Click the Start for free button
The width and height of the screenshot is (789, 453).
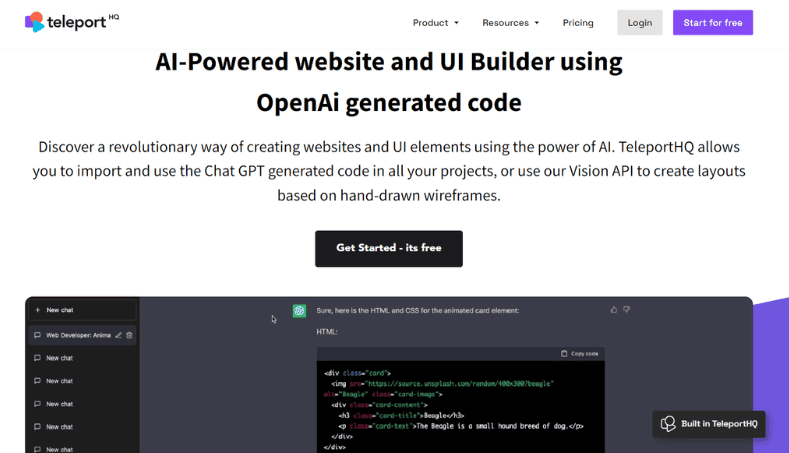click(713, 23)
